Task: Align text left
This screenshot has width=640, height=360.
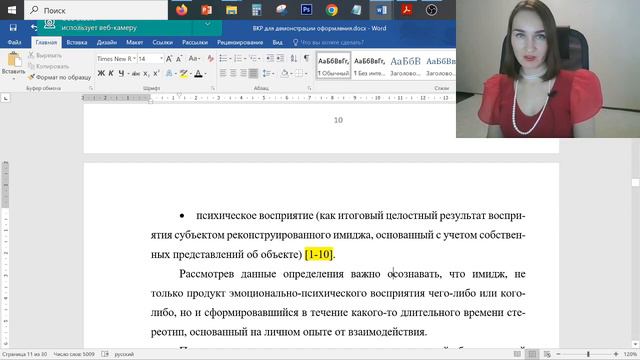Action: click(223, 73)
